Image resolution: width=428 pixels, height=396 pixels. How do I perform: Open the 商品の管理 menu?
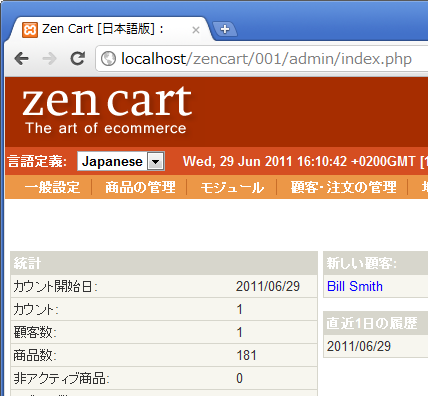140,187
